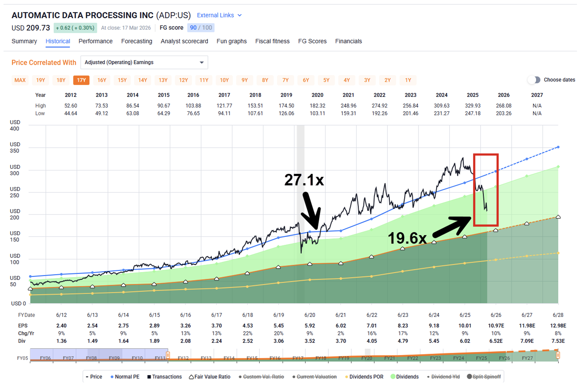579x392 pixels.
Task: Click Fair Value Ratio triangle icon
Action: tap(191, 377)
